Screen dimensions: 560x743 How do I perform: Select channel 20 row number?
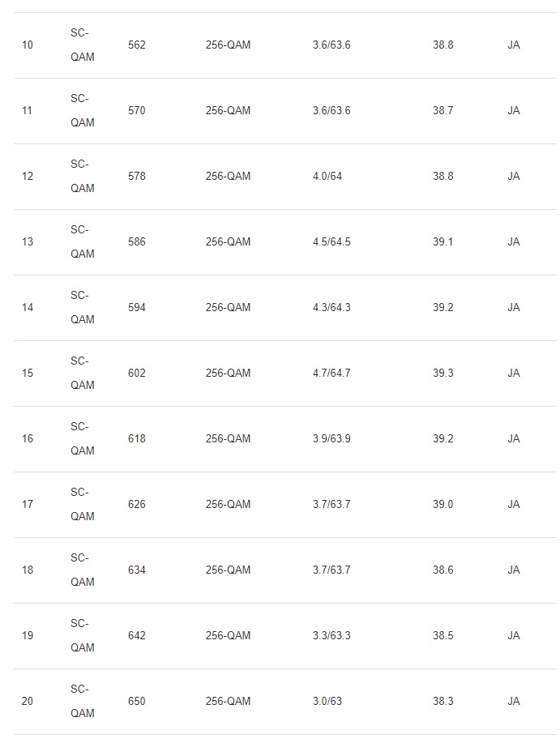[28, 702]
